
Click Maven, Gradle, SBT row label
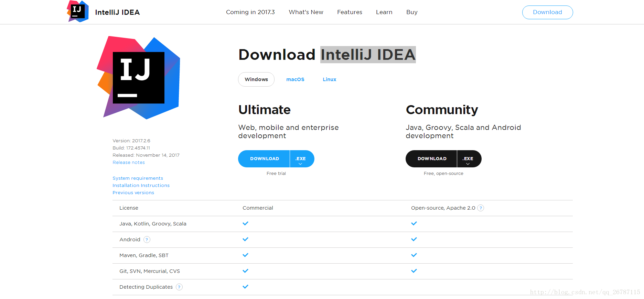coord(144,255)
